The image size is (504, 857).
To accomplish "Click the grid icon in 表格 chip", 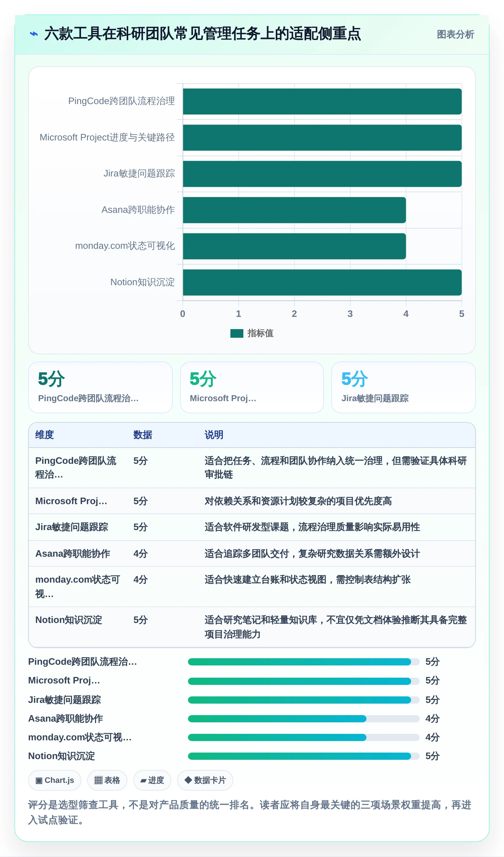I will point(98,780).
